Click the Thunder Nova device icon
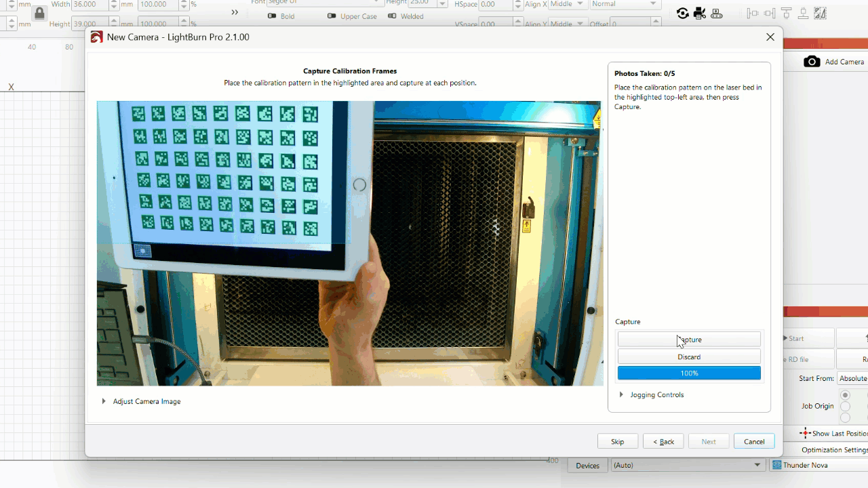The height and width of the screenshot is (488, 868). click(x=777, y=465)
